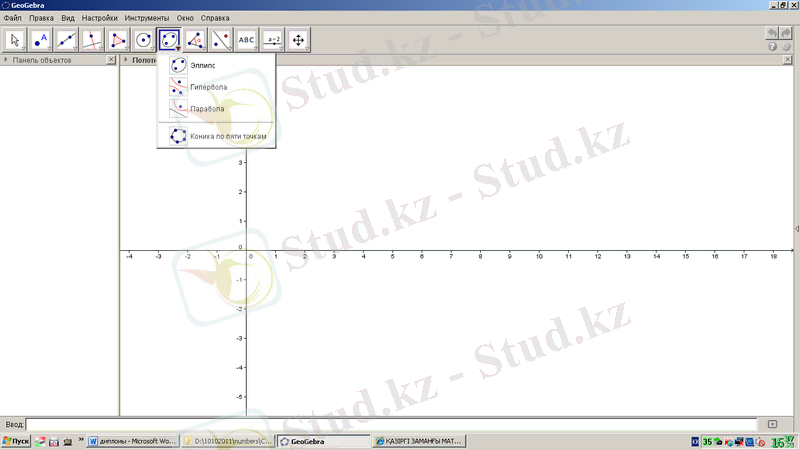
Task: Select the Move arrow tool
Action: tap(15, 40)
